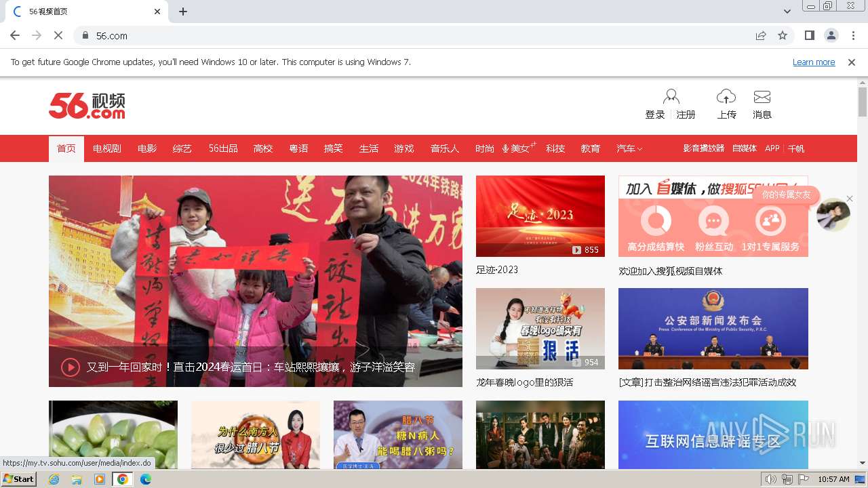Open the 音乐人 channel
This screenshot has width=868, height=488.
point(445,148)
